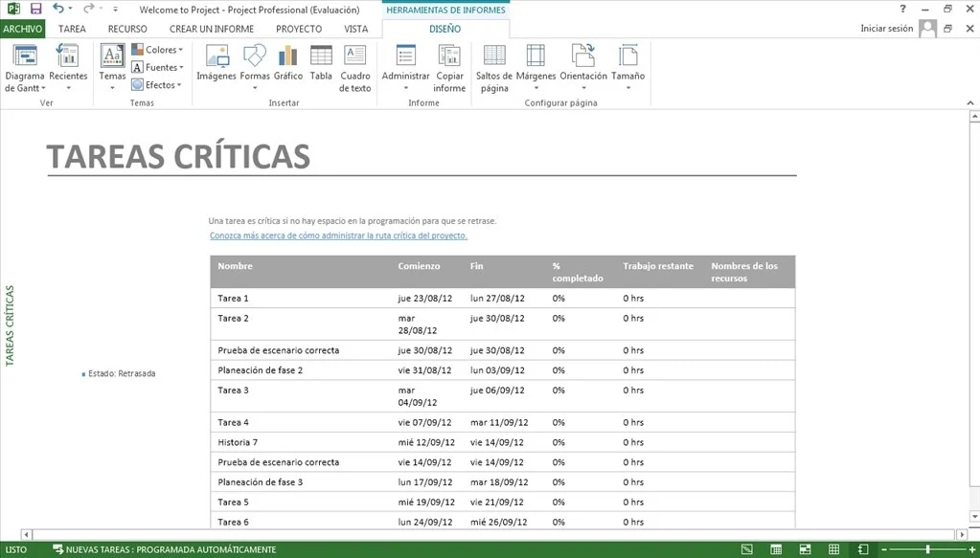Switch to the RECURSO tab
This screenshot has height=558, width=980.
coord(127,29)
